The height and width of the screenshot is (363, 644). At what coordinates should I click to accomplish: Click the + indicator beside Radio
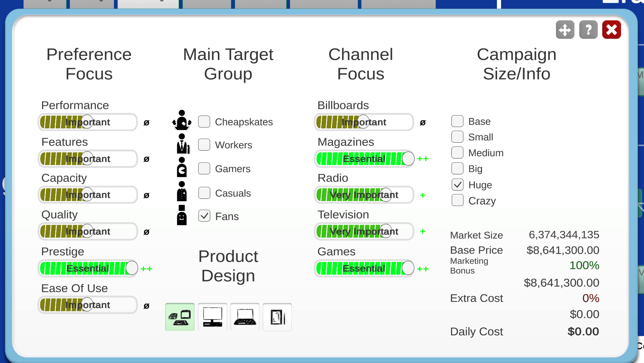click(423, 195)
